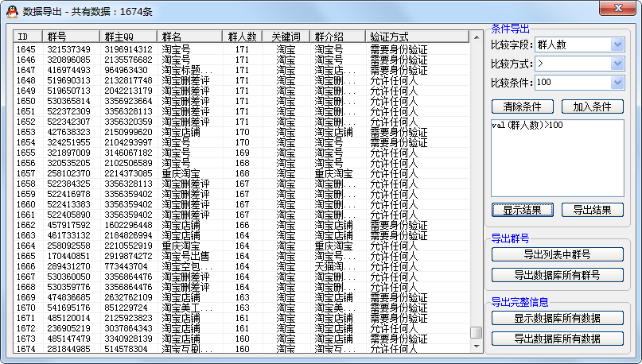Click 导出数据库所有群号 button
Viewport: 642px width, 364px height.
coord(557,275)
